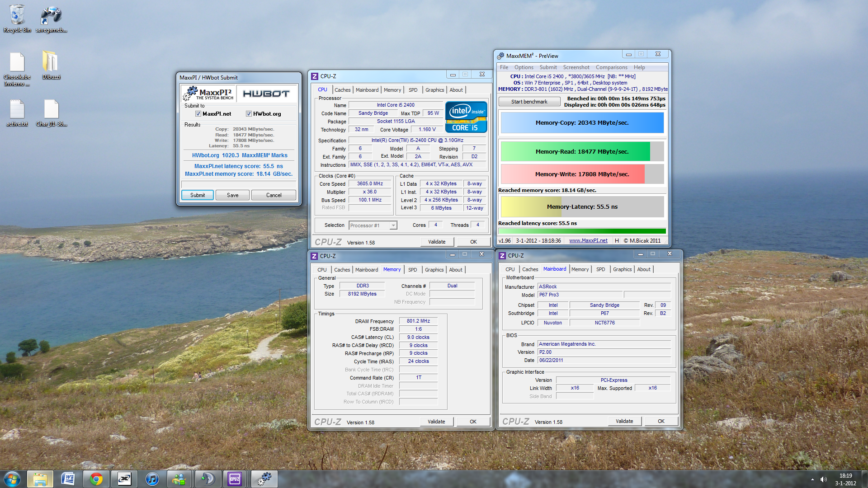Screen dimensions: 868x488
Task: Open Comparisons menu in MaxxMEM²
Action: click(611, 67)
